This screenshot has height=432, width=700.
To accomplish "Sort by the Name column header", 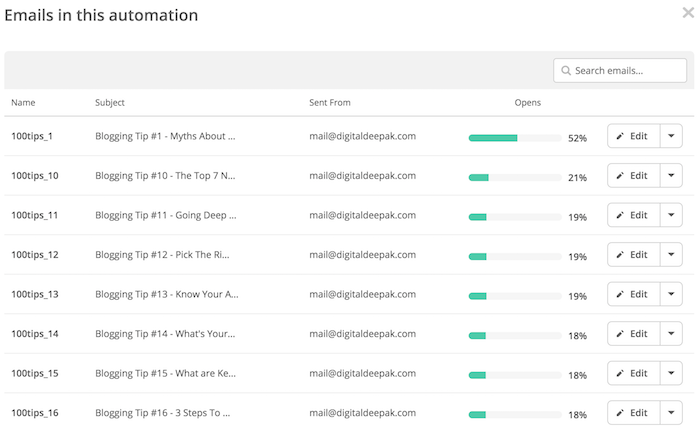I will [23, 103].
